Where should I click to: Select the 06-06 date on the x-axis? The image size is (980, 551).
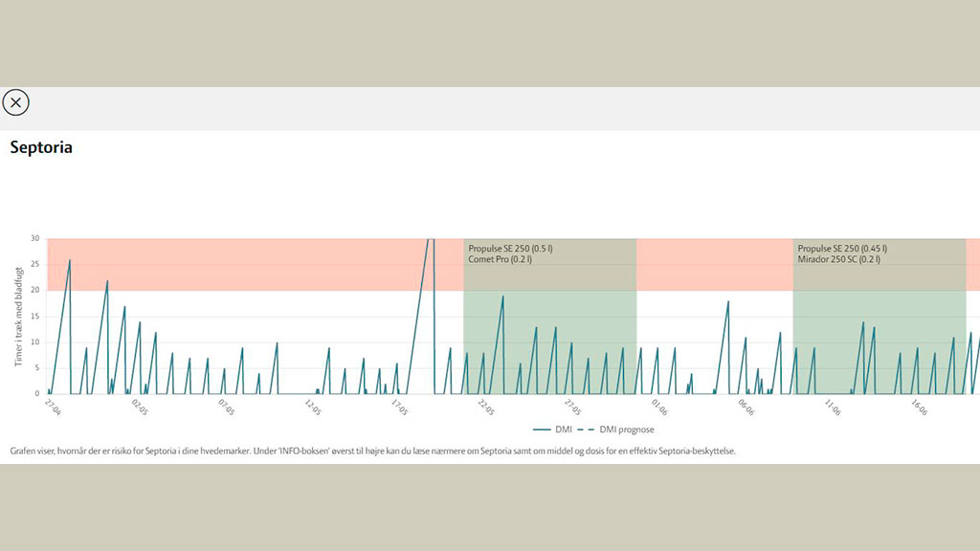pyautogui.click(x=745, y=408)
